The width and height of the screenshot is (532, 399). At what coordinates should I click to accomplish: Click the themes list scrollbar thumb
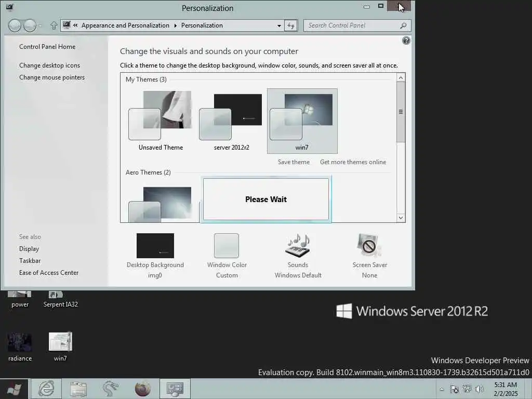(401, 112)
